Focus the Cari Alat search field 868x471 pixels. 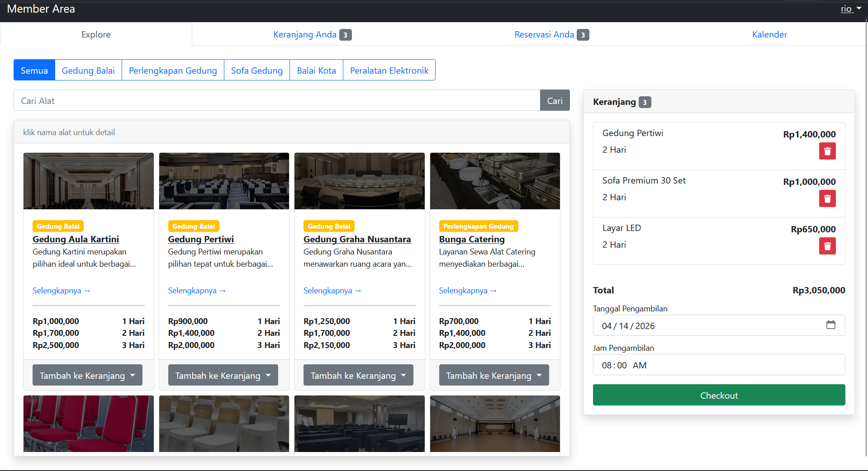[277, 100]
